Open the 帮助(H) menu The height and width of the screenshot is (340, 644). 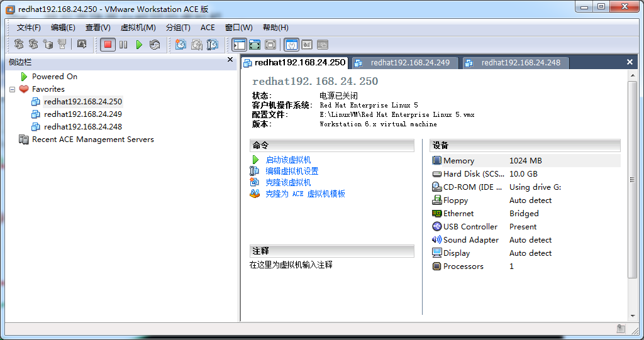(x=275, y=28)
